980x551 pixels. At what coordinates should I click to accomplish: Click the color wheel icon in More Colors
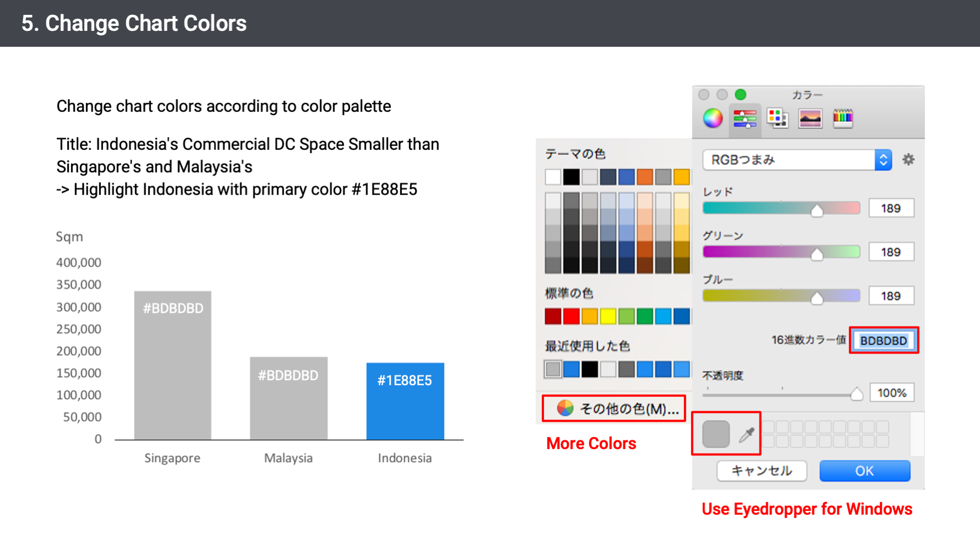565,408
